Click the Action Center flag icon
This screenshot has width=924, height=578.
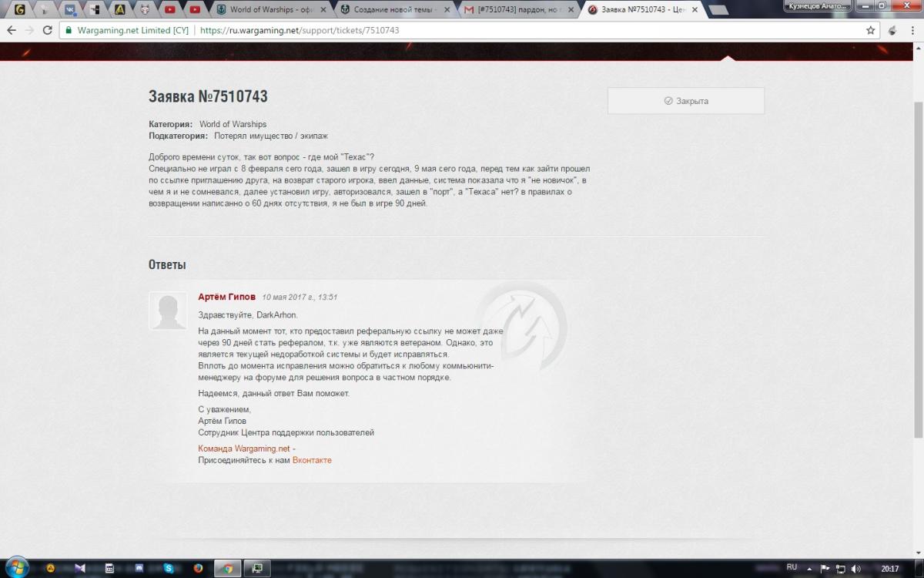[x=825, y=569]
